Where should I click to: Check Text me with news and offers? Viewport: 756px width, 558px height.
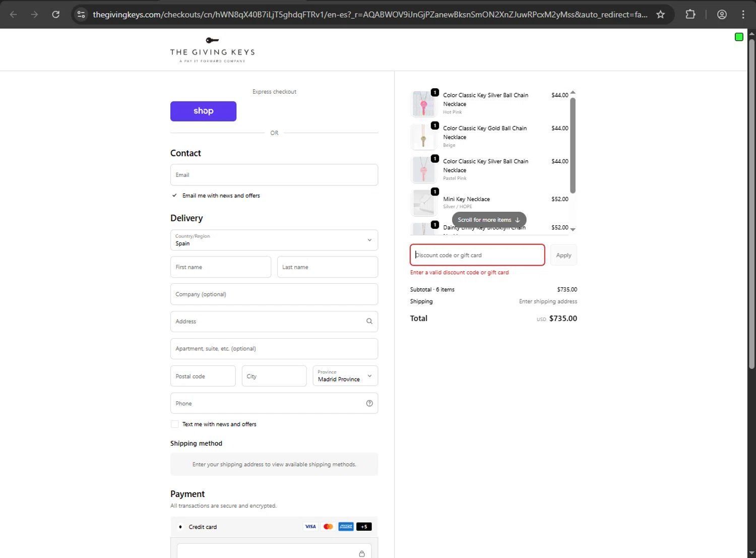point(175,424)
